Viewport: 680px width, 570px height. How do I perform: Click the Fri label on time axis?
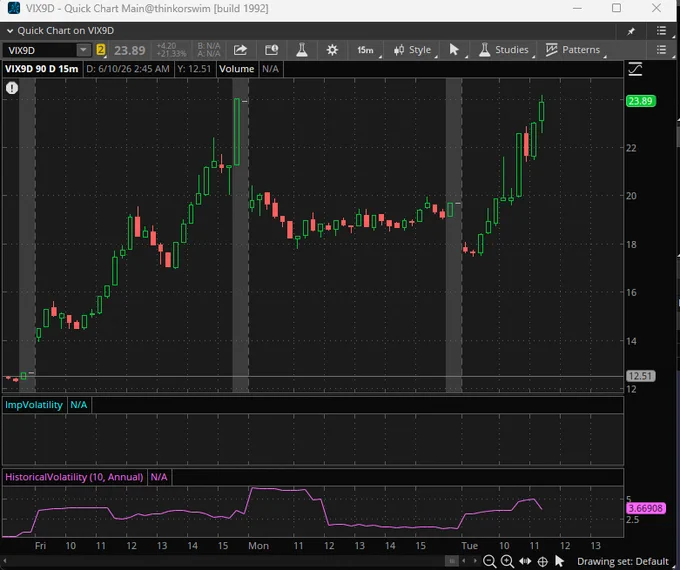point(40,546)
